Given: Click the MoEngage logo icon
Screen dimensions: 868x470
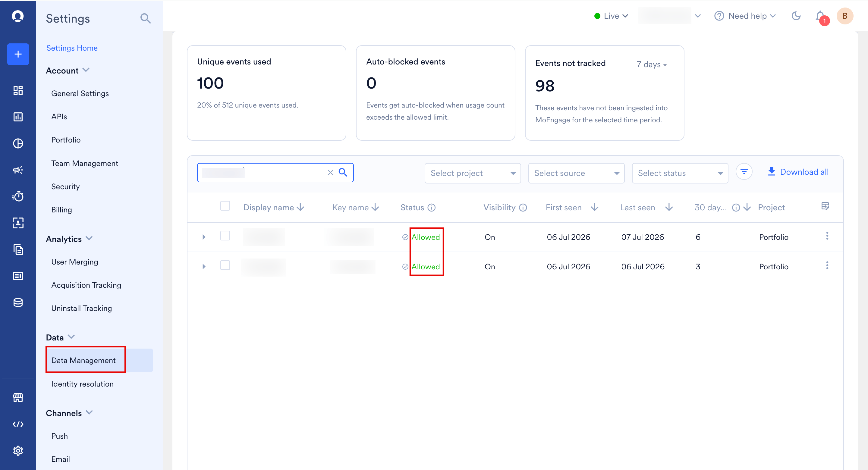Looking at the screenshot, I should 18,16.
